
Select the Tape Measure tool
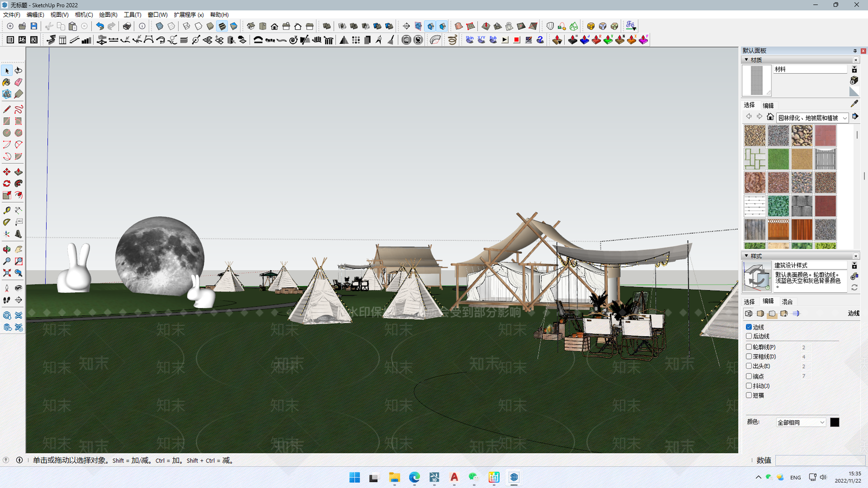(7, 210)
